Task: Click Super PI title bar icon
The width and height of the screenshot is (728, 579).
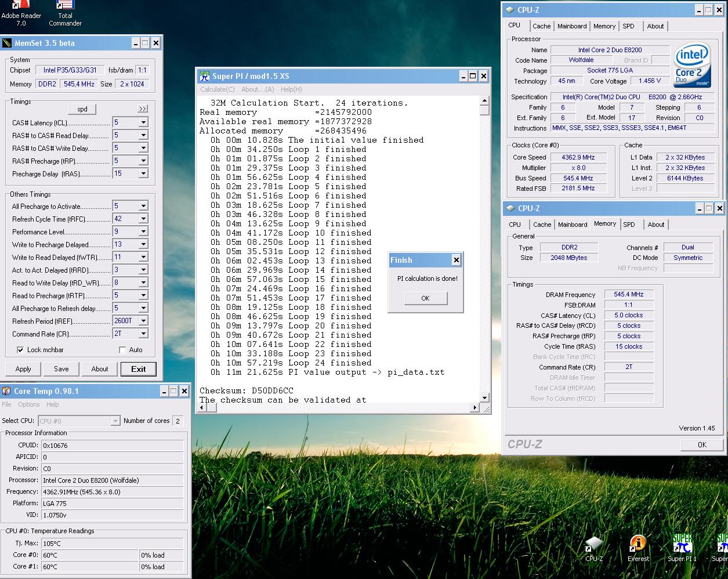Action: 204,76
